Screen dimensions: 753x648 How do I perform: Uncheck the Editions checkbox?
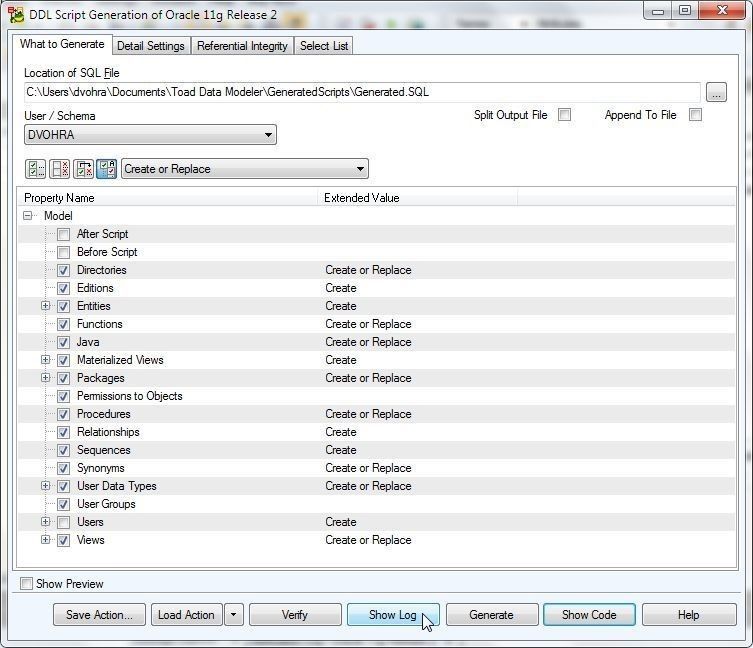pyautogui.click(x=63, y=288)
